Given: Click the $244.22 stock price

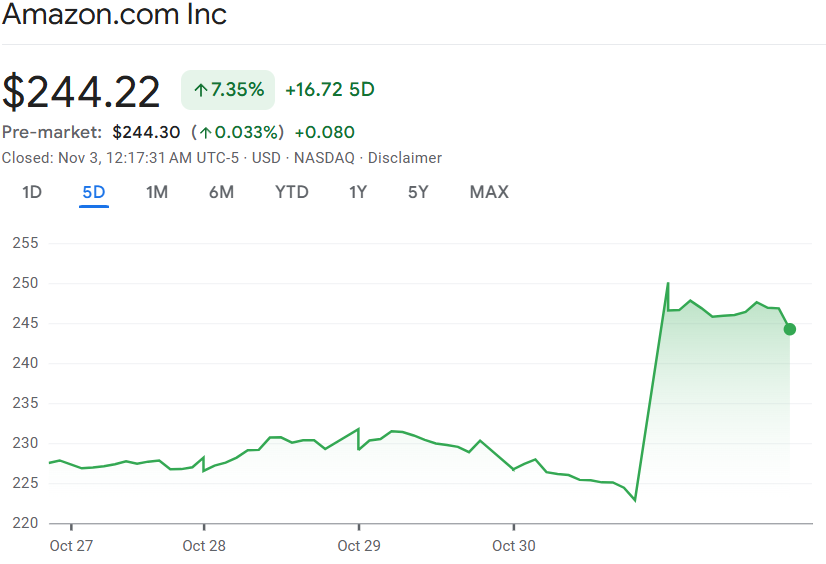Looking at the screenshot, I should click(x=81, y=91).
